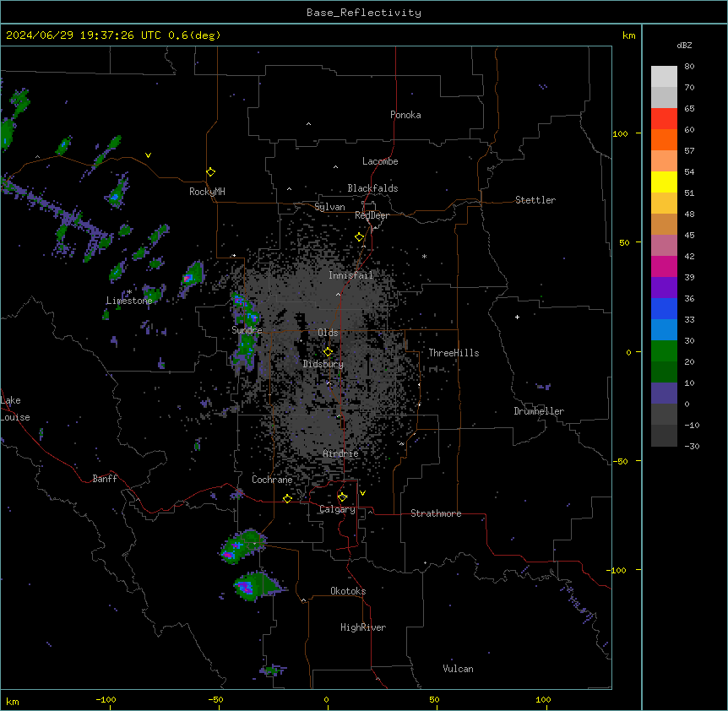Click the Blackfalds city label

point(372,188)
